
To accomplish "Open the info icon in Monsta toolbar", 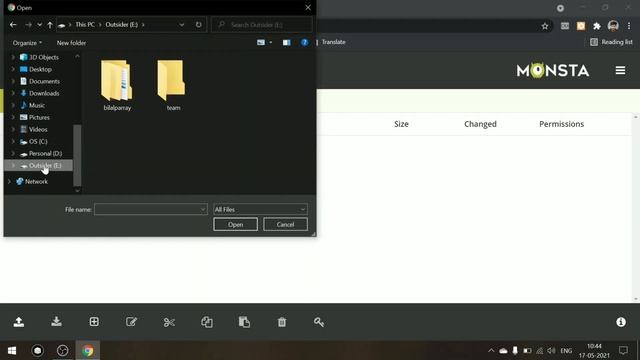I will [x=621, y=322].
